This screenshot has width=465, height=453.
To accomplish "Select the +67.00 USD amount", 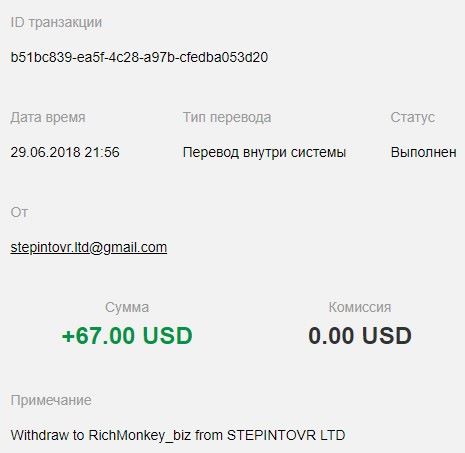I will coord(127,335).
